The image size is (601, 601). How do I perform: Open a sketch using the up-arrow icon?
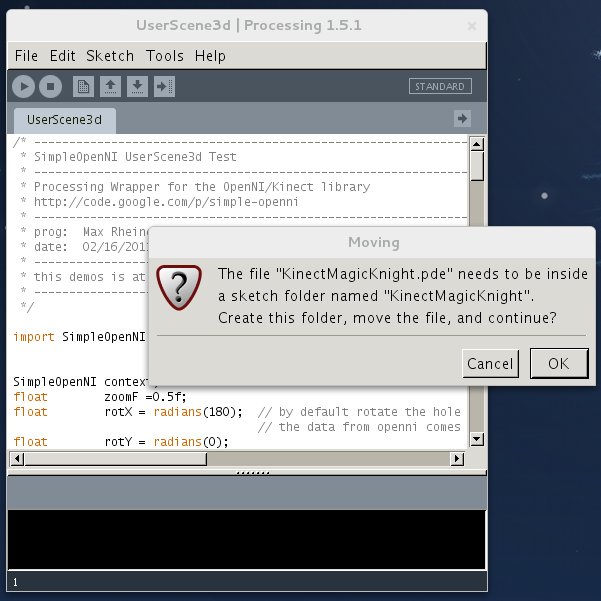click(x=110, y=87)
